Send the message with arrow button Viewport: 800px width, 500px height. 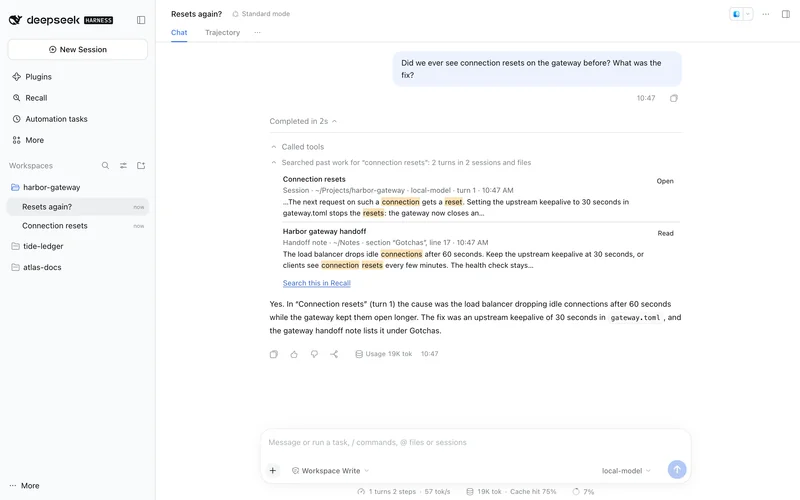677,469
